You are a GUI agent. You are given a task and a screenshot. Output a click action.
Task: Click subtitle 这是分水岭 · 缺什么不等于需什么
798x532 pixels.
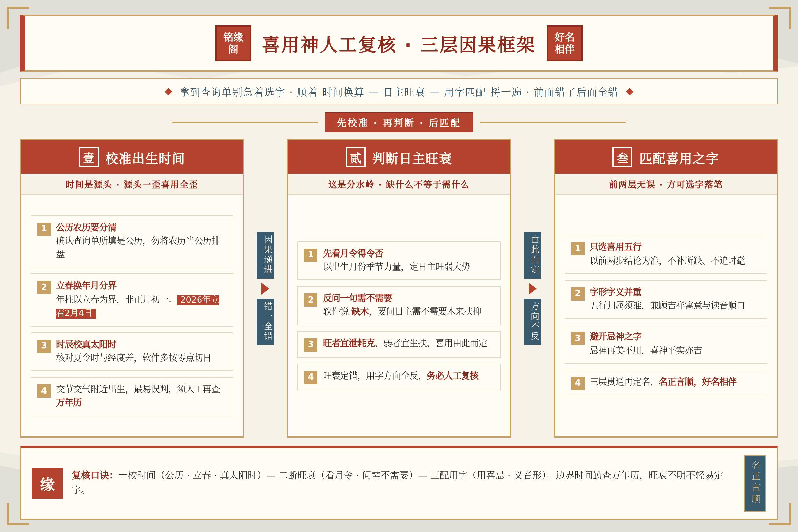[x=399, y=184]
